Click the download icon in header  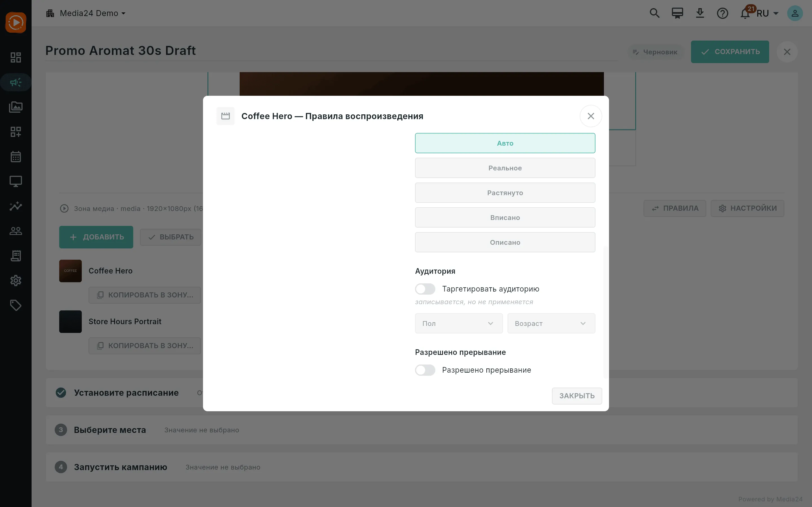pos(700,14)
